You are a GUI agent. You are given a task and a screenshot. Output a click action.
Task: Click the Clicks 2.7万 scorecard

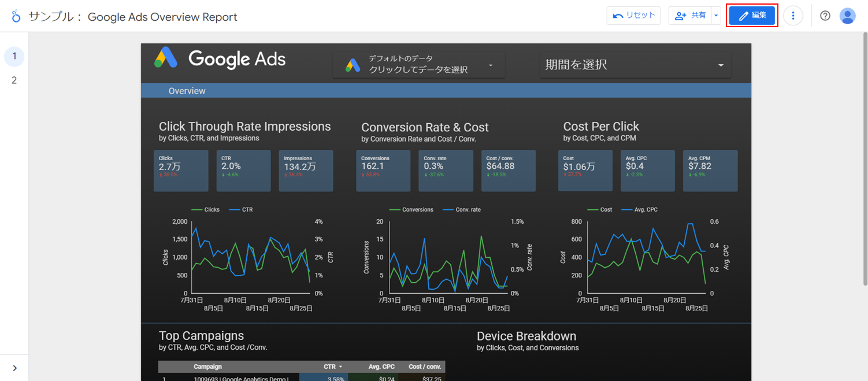tap(181, 171)
